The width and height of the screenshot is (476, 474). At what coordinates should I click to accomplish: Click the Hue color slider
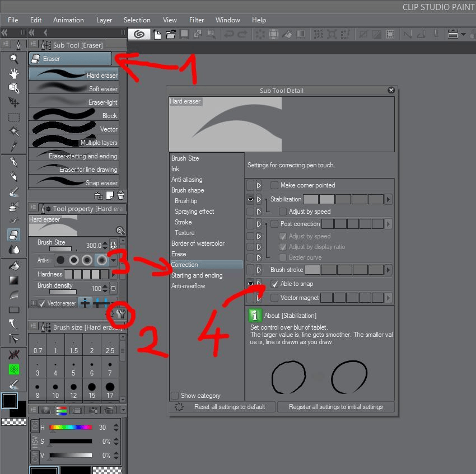(x=71, y=427)
